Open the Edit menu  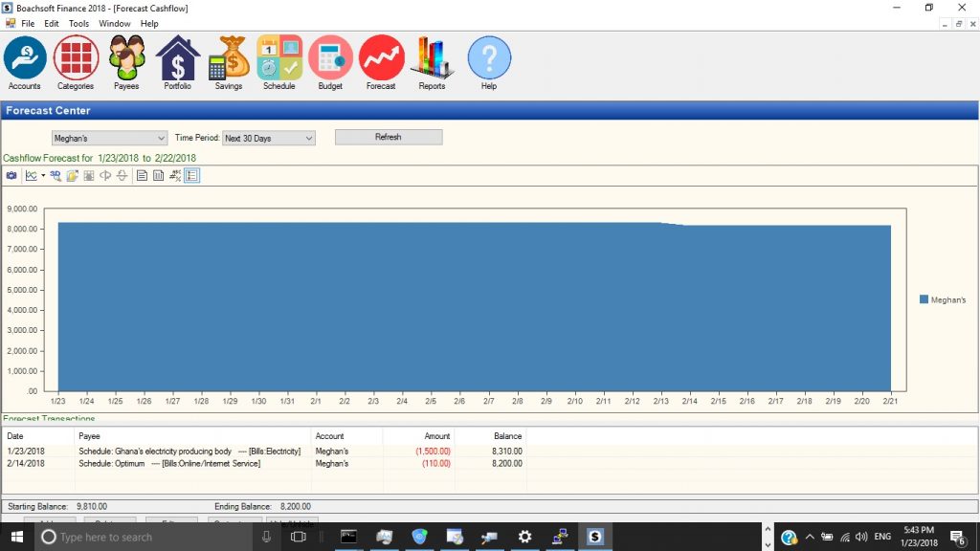click(x=52, y=24)
